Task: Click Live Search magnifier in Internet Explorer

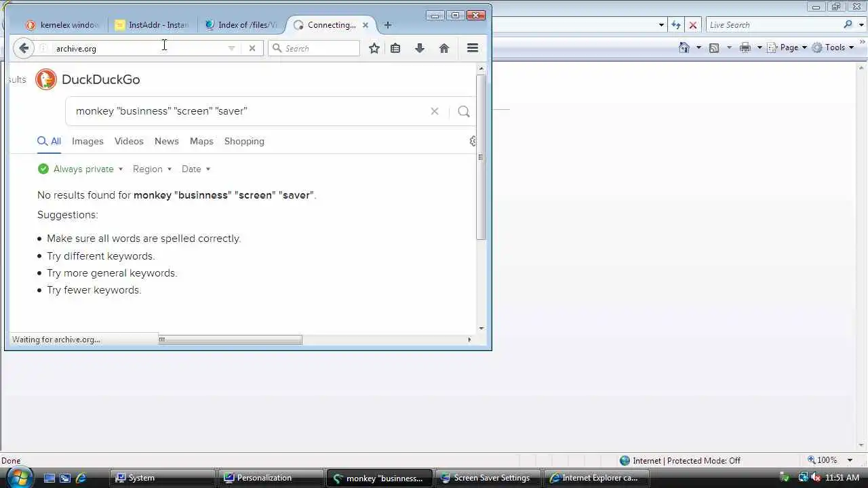Action: tap(848, 24)
